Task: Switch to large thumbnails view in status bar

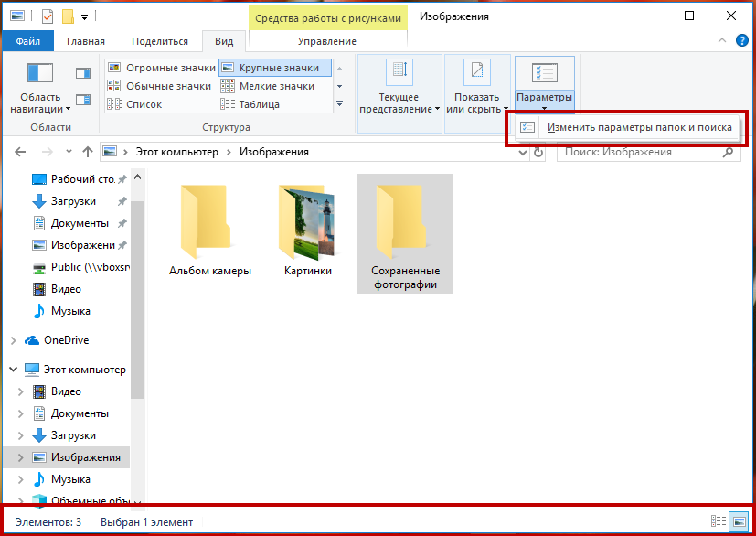Action: pos(738,522)
